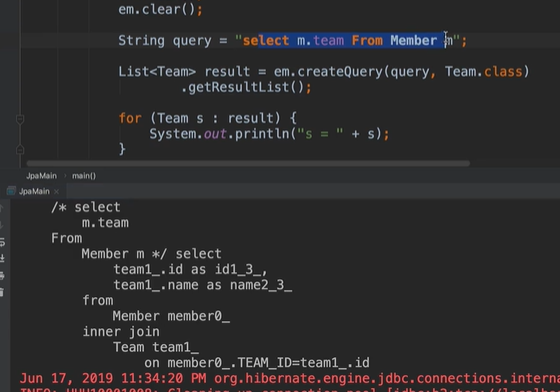
Task: Click 'String query' declaration text
Action: (x=165, y=40)
